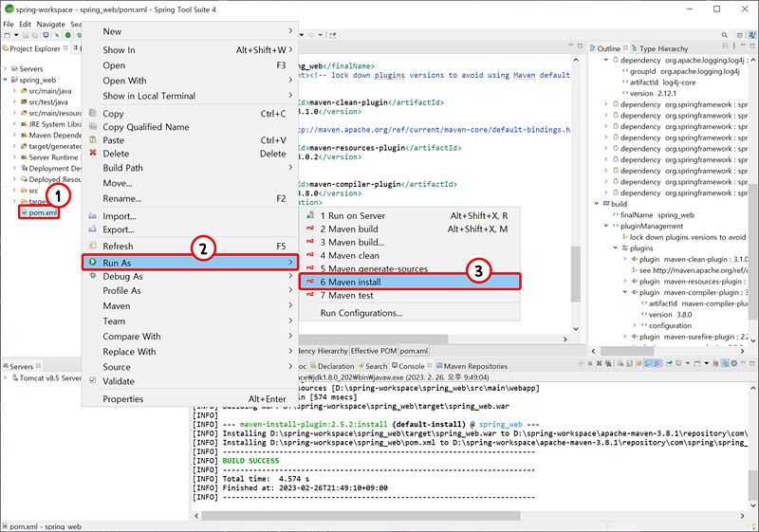The width and height of the screenshot is (759, 532).
Task: Click the Copy icon in context menu
Action: 93,113
